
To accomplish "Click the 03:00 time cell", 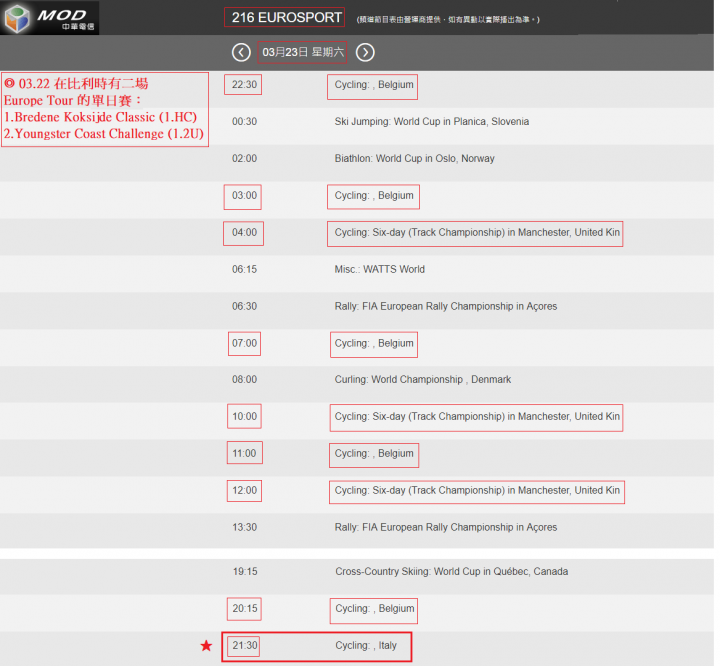I will pos(244,196).
